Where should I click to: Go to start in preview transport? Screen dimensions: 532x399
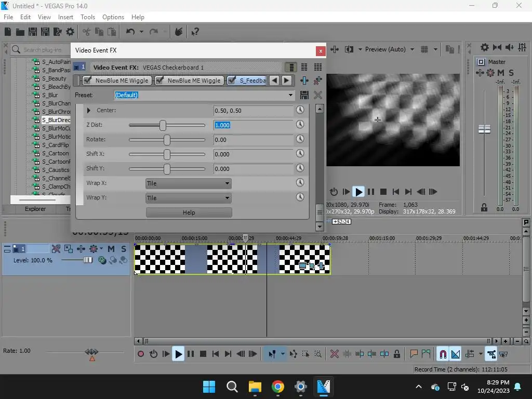[395, 192]
